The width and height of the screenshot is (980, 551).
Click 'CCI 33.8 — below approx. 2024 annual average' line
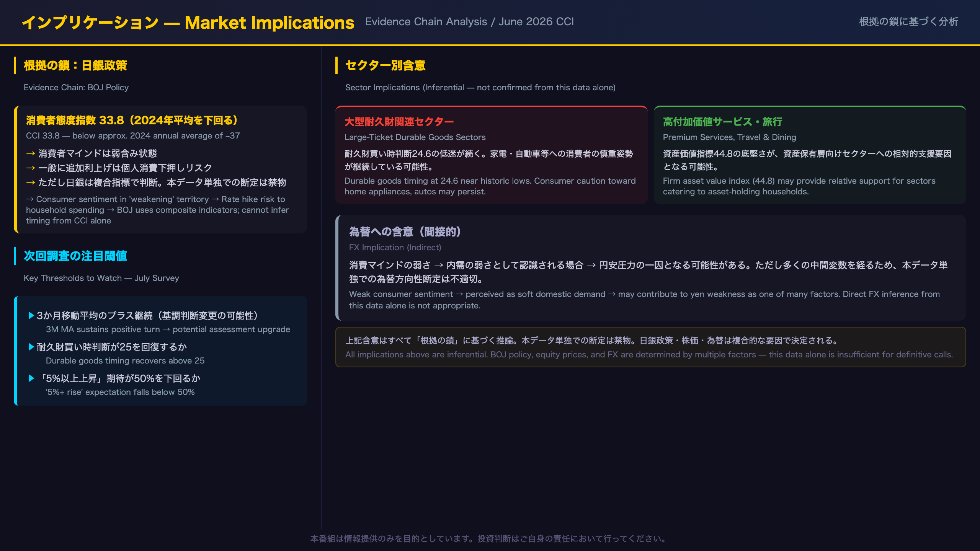click(133, 136)
